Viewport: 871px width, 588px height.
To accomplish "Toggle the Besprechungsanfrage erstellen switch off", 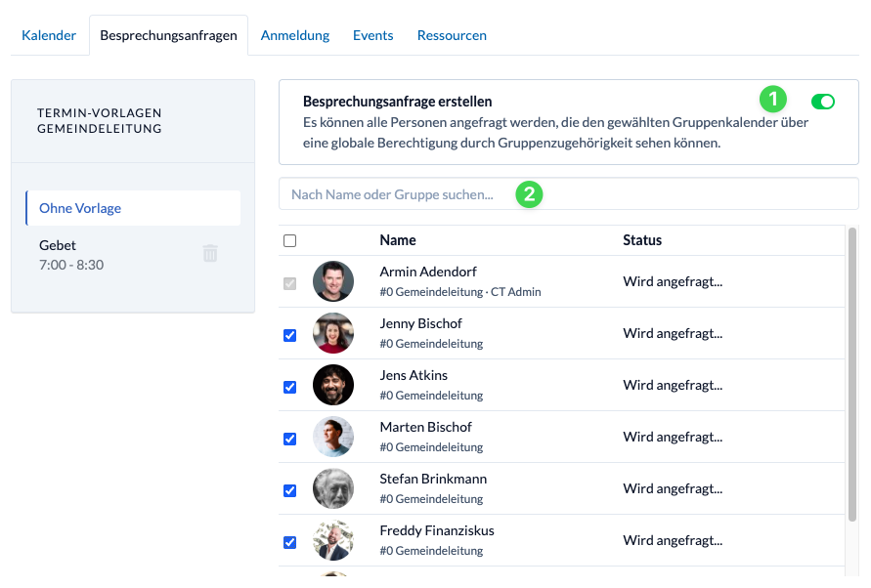I will pos(823,102).
